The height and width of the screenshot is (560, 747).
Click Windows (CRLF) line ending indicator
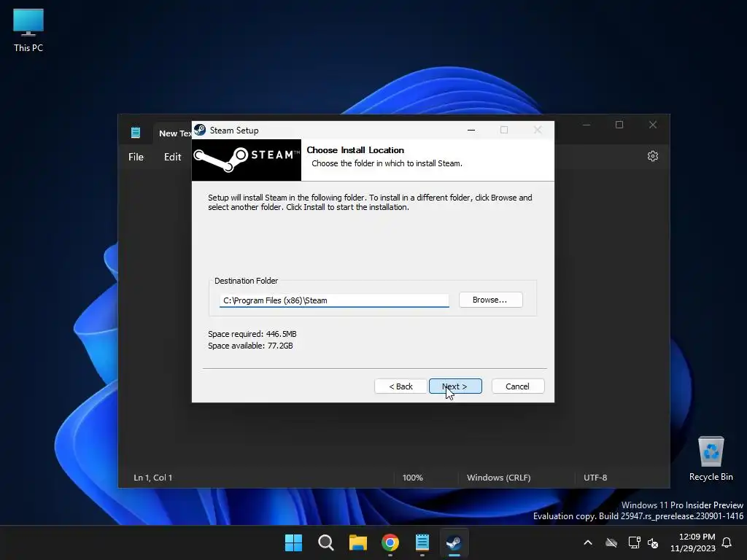[x=499, y=478]
